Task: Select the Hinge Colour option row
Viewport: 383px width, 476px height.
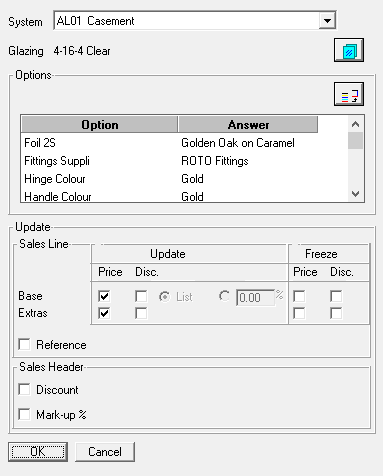Action: pos(184,179)
